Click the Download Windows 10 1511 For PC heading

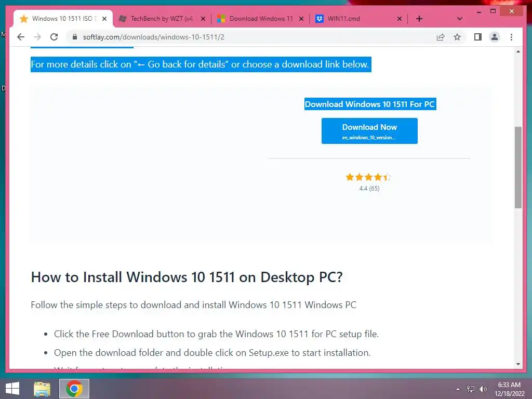click(x=370, y=104)
